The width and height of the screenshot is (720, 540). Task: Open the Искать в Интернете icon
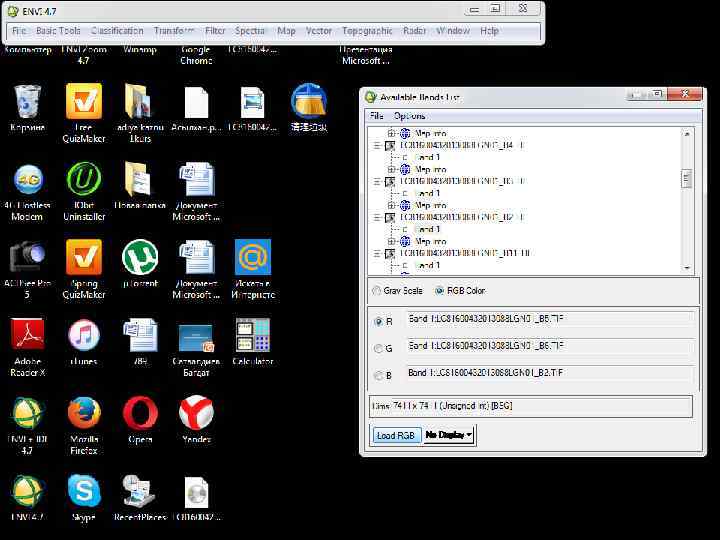coord(253,257)
